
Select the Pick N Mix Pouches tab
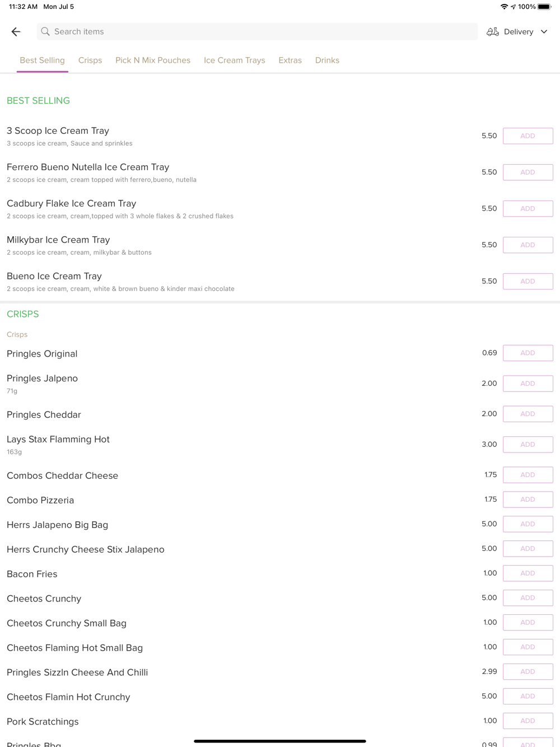pyautogui.click(x=153, y=60)
